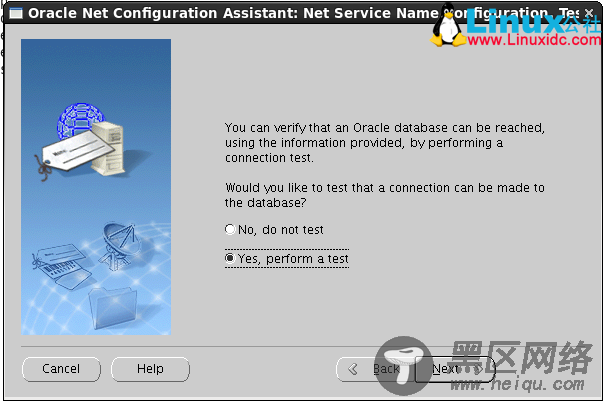Close the Net Configuration Assistant window
The image size is (606, 401).
coord(589,14)
